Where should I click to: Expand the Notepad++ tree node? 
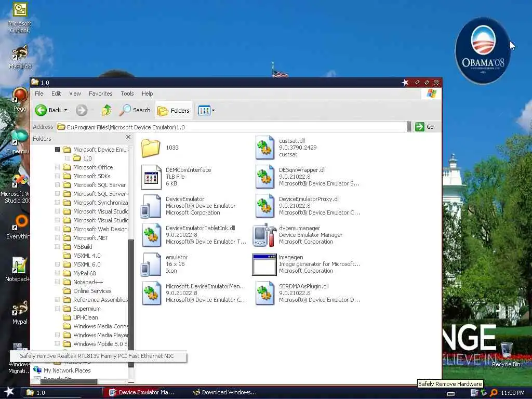(57, 282)
